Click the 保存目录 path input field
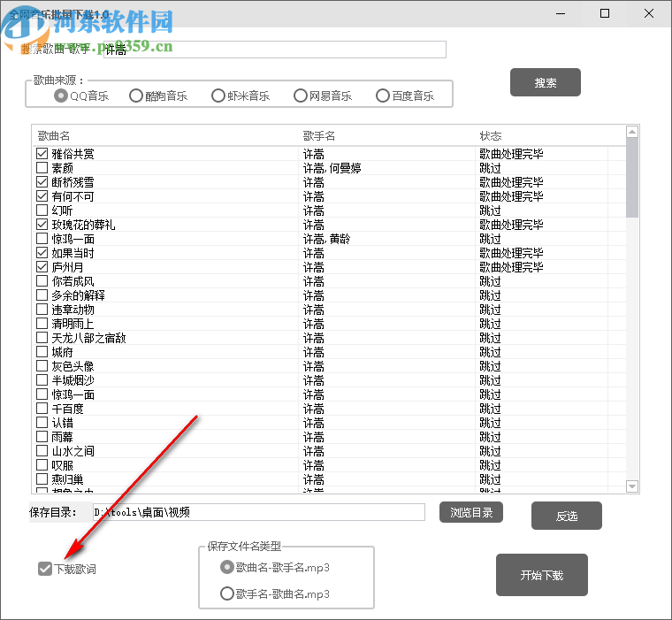672x620 pixels. coord(259,512)
